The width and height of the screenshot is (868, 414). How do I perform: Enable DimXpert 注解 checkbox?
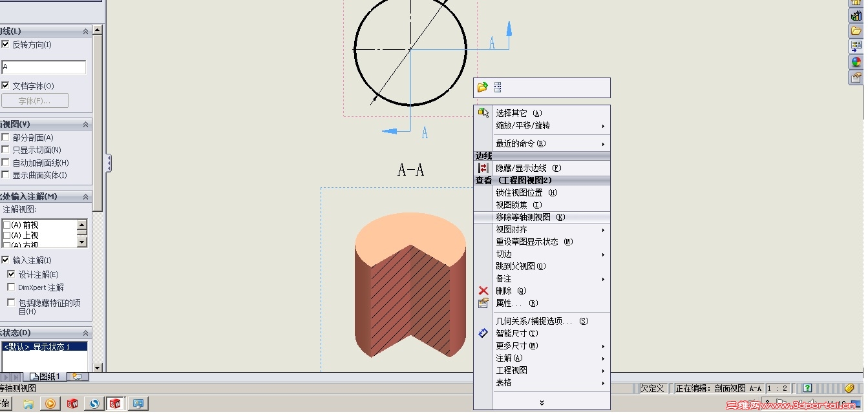(11, 287)
